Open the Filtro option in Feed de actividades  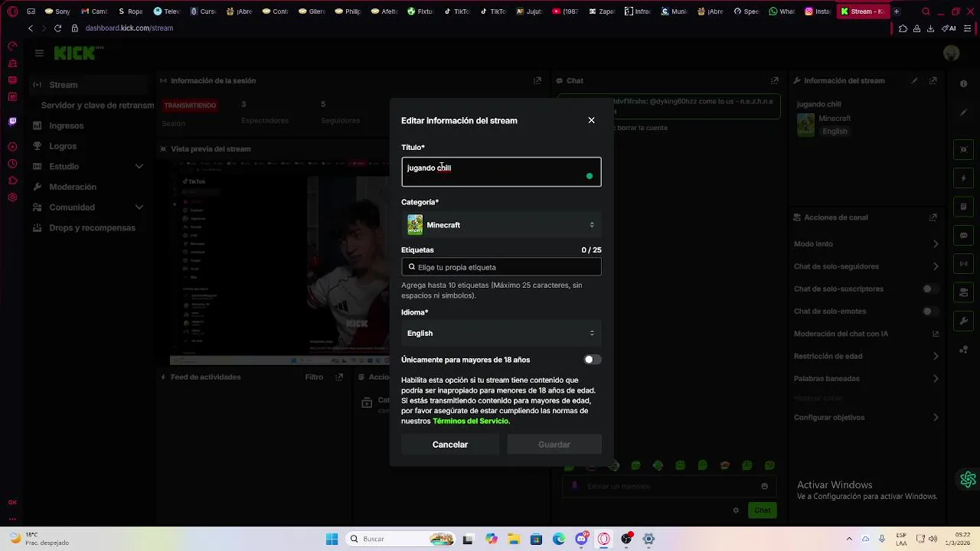pyautogui.click(x=314, y=377)
